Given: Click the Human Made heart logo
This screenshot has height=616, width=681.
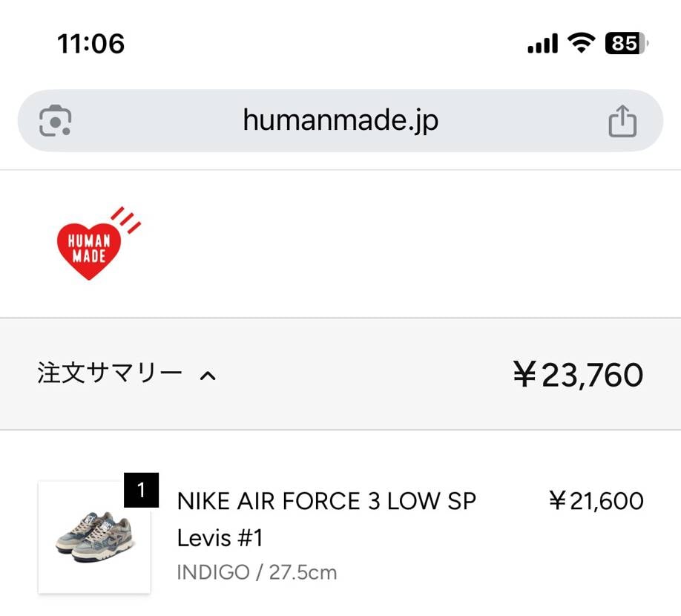Looking at the screenshot, I should (x=89, y=249).
